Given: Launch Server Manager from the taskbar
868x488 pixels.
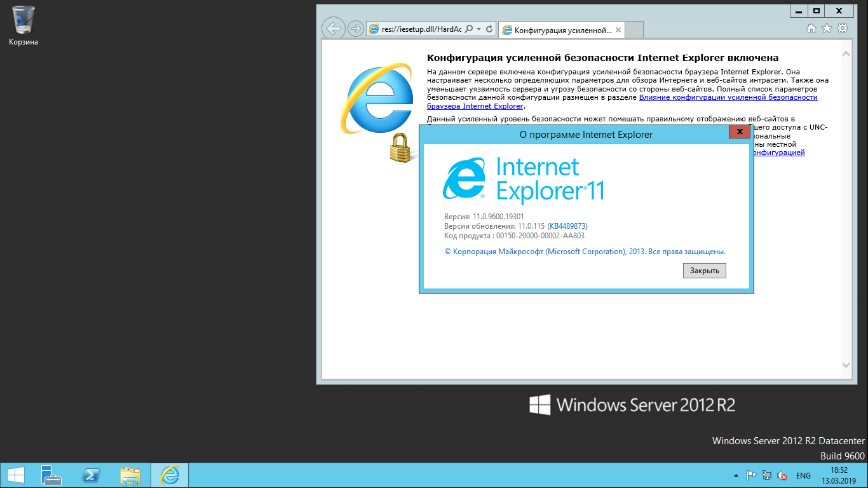Looking at the screenshot, I should pyautogui.click(x=51, y=475).
